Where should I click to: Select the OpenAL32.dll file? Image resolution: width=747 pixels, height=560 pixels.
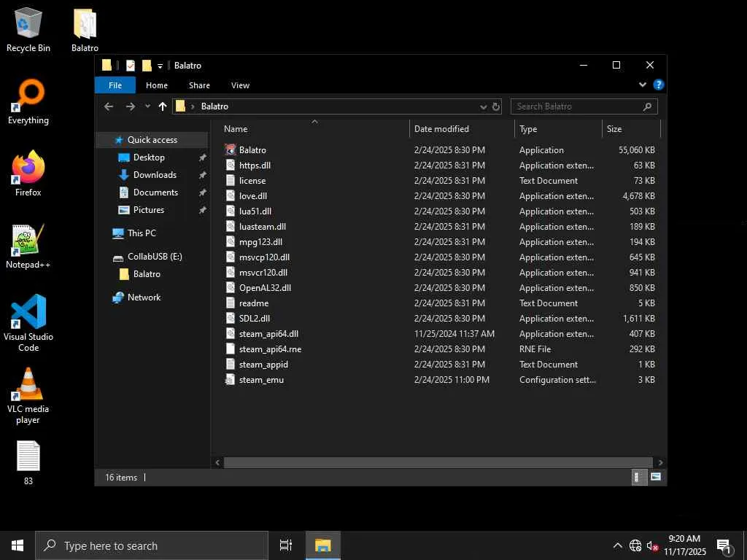coord(265,288)
